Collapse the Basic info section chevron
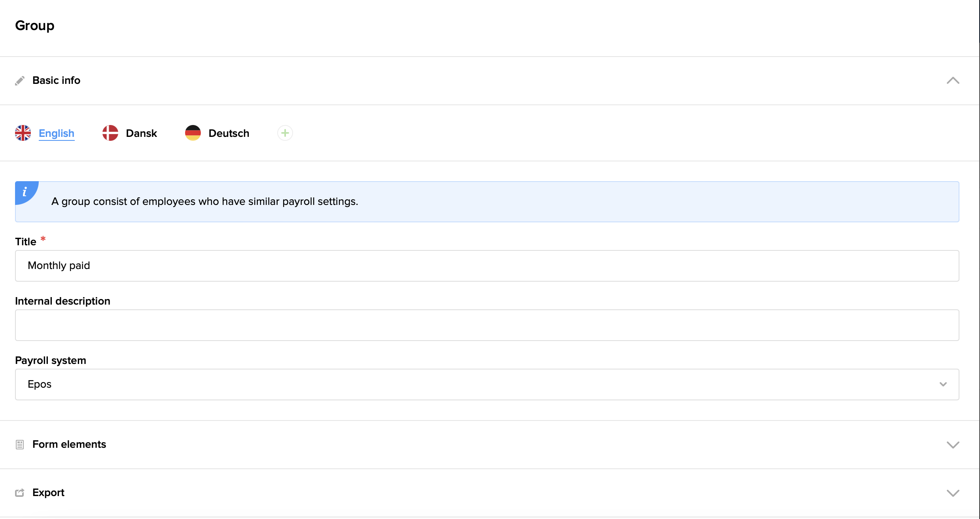The height and width of the screenshot is (519, 980). (x=953, y=81)
